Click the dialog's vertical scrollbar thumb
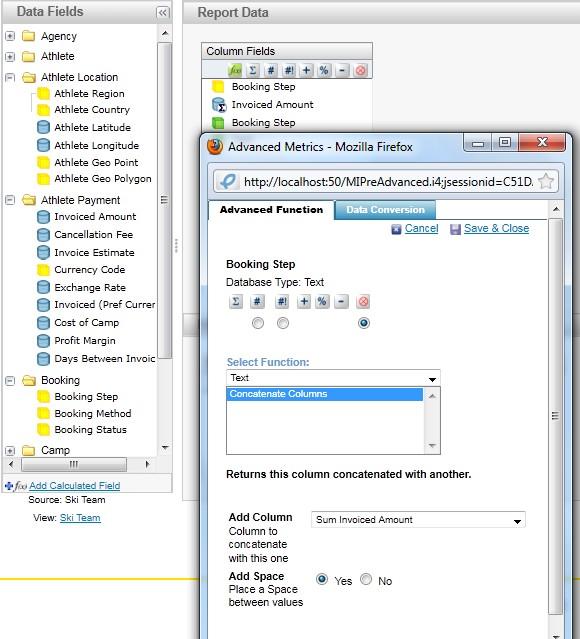The image size is (580, 639). tap(555, 416)
